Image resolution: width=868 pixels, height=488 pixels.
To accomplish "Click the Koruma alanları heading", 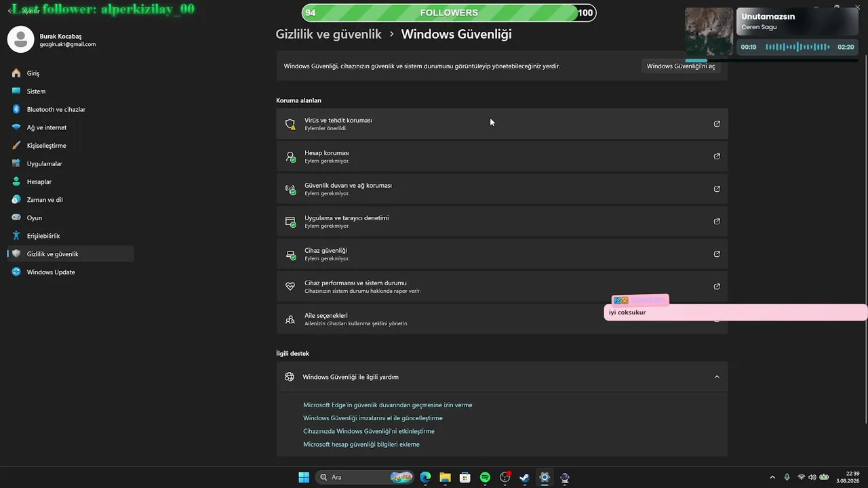I will [x=299, y=100].
